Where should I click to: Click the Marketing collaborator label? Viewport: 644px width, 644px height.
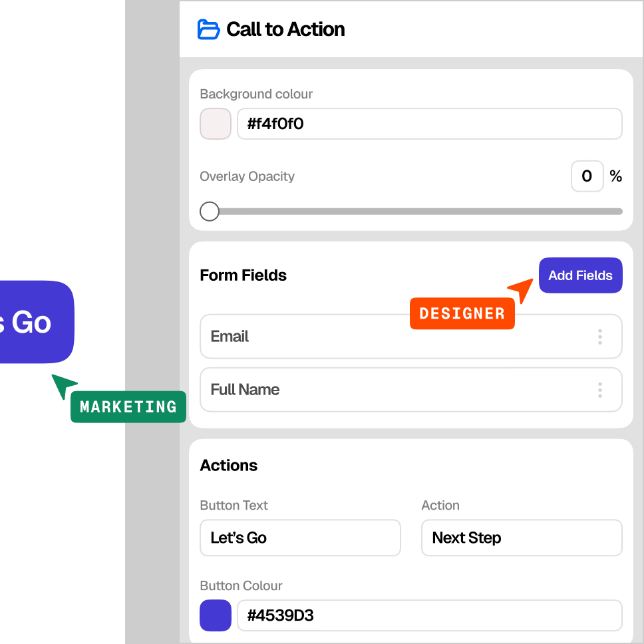pos(128,406)
